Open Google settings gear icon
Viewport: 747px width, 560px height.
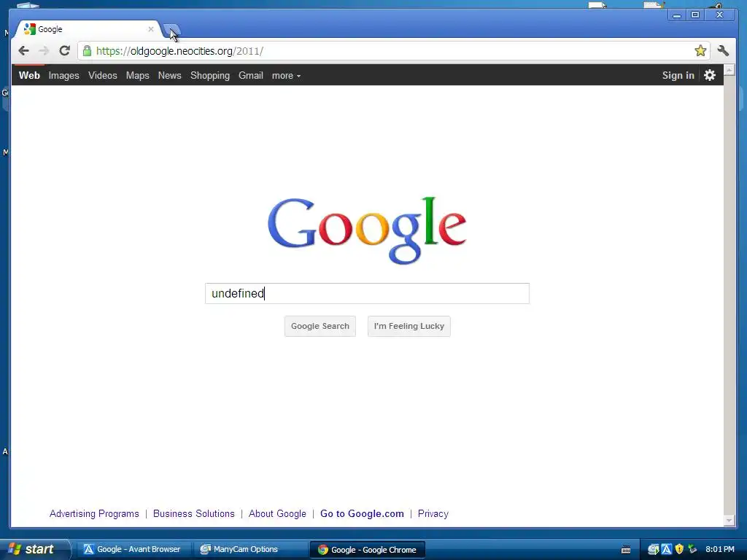click(710, 75)
